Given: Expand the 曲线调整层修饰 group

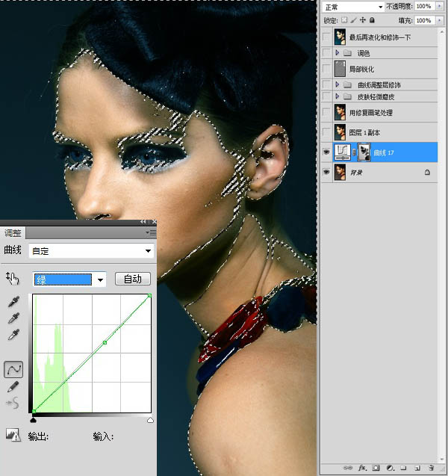Looking at the screenshot, I should click(x=337, y=84).
